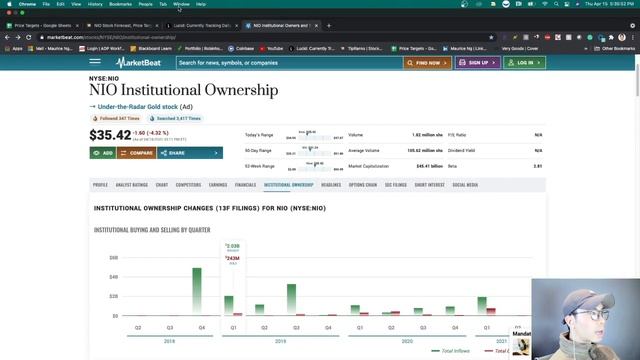Viewport: 640px width, 360px height.
Task: Click the Searched 3,417 Times badge
Action: point(176,118)
